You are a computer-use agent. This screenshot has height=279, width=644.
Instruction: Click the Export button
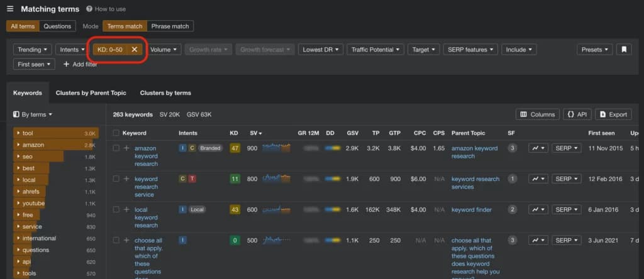[x=613, y=114]
